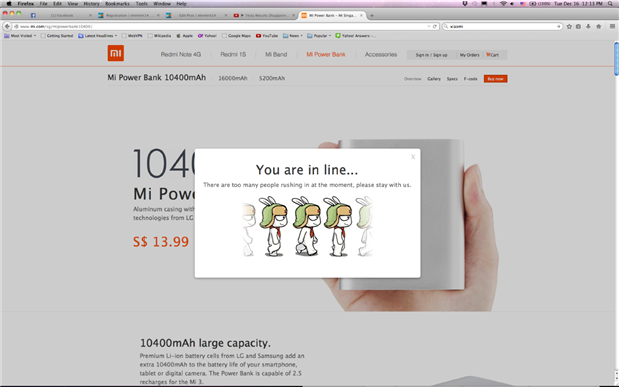Click the battery status indicator
Screen dimensions: 619x387
[x=540, y=4]
